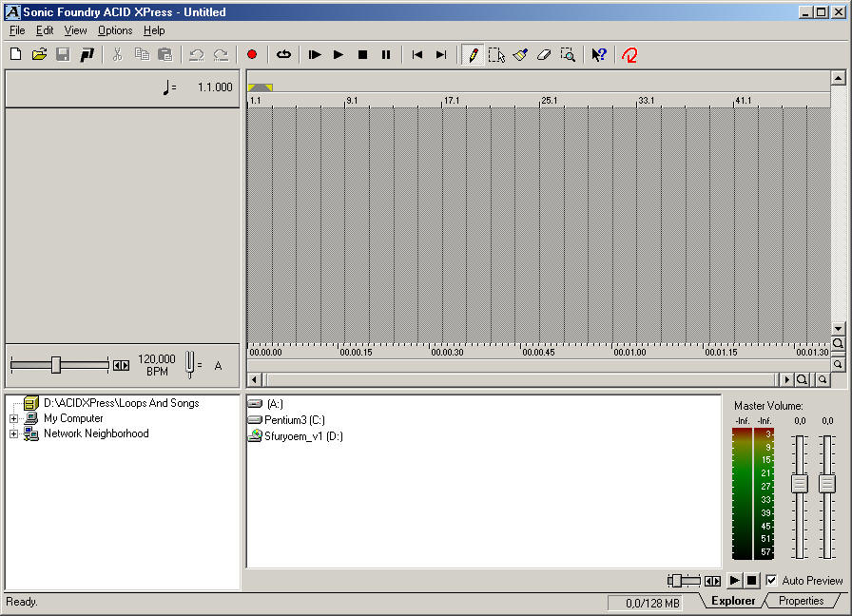
Task: Click the 00.01.00 mark on the time ruler
Action: point(629,352)
